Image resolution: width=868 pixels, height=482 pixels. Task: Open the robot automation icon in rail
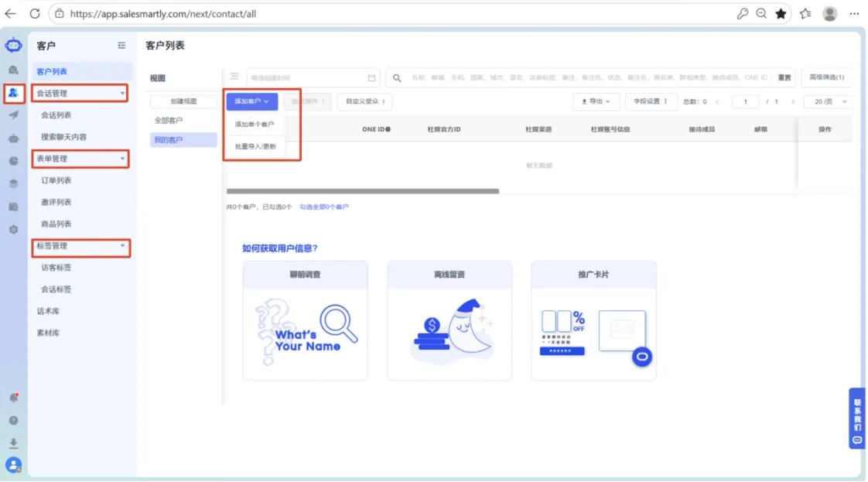coord(13,138)
